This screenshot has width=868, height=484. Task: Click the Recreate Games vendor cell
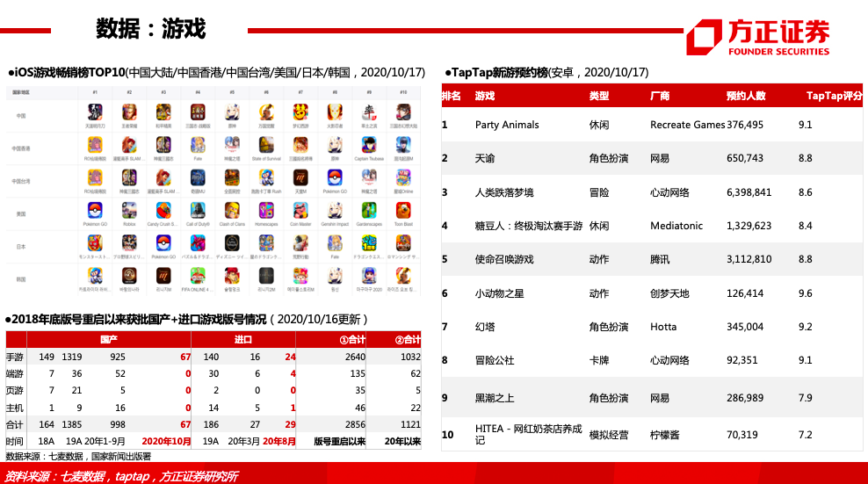tap(688, 125)
